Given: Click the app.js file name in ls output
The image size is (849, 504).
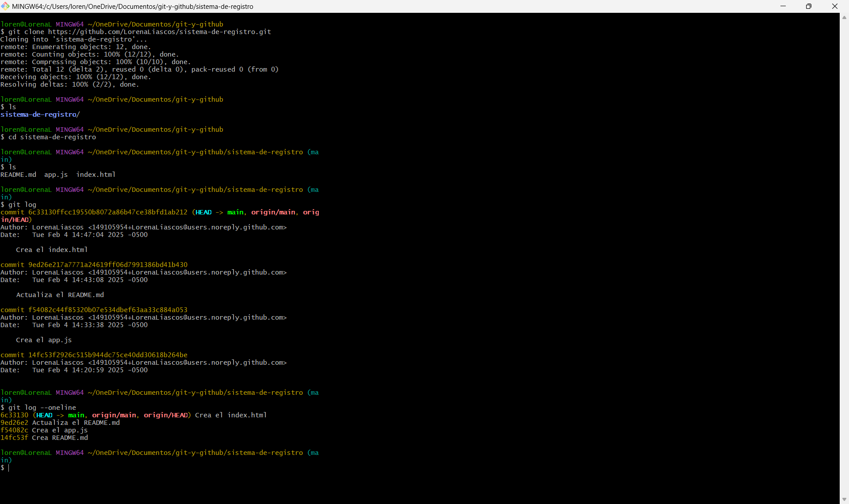Looking at the screenshot, I should (56, 175).
